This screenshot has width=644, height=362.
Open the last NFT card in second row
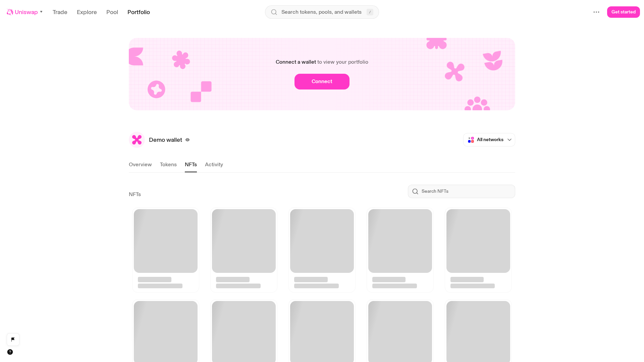click(x=478, y=331)
